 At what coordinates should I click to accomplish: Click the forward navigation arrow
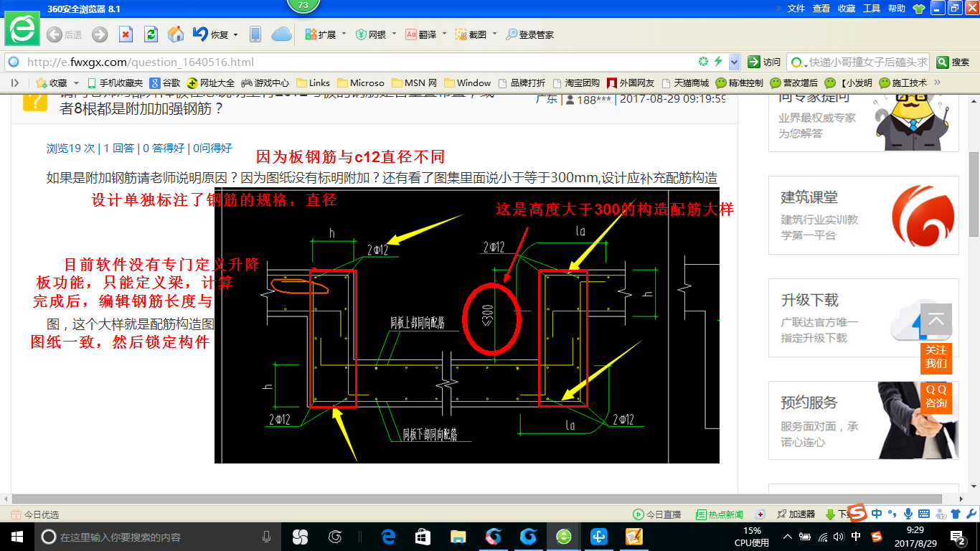point(100,34)
